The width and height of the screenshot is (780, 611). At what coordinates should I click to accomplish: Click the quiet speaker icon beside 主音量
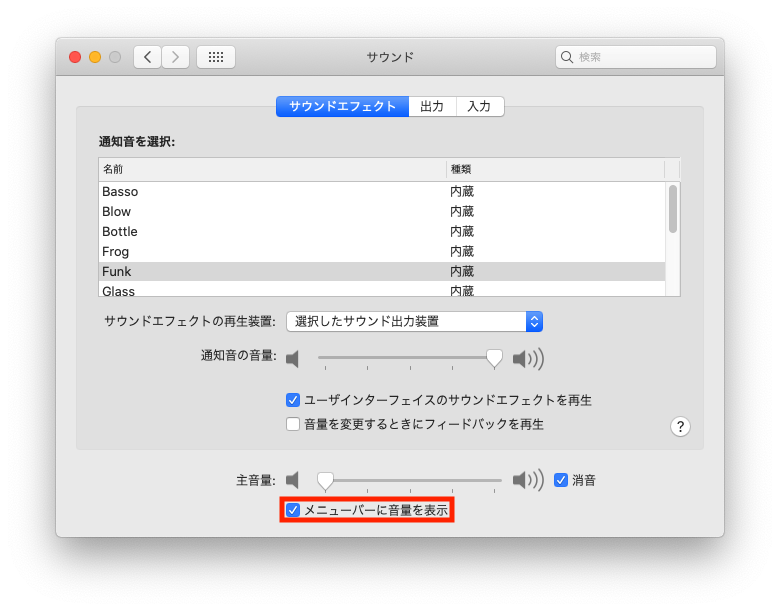(x=292, y=480)
